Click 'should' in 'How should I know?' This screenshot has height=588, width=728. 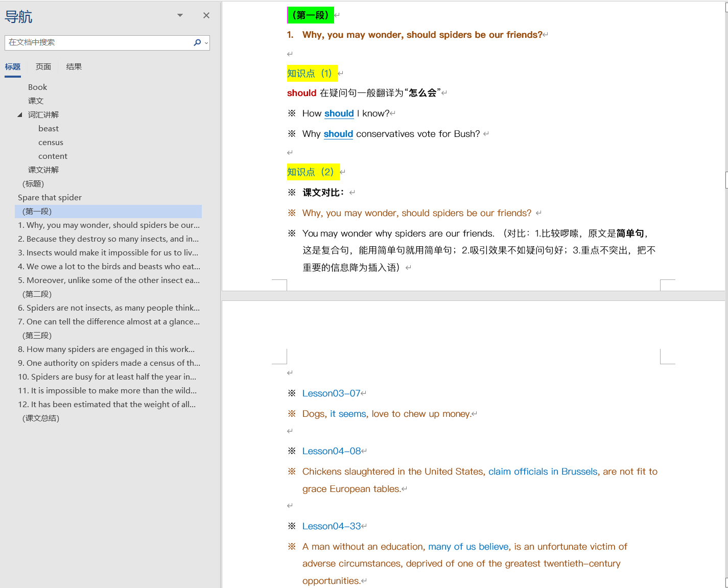[339, 113]
